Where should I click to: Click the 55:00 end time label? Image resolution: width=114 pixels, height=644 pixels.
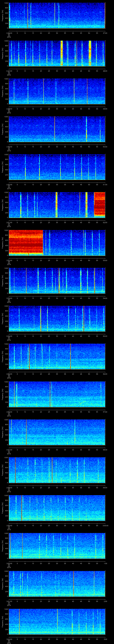(x=105, y=336)
